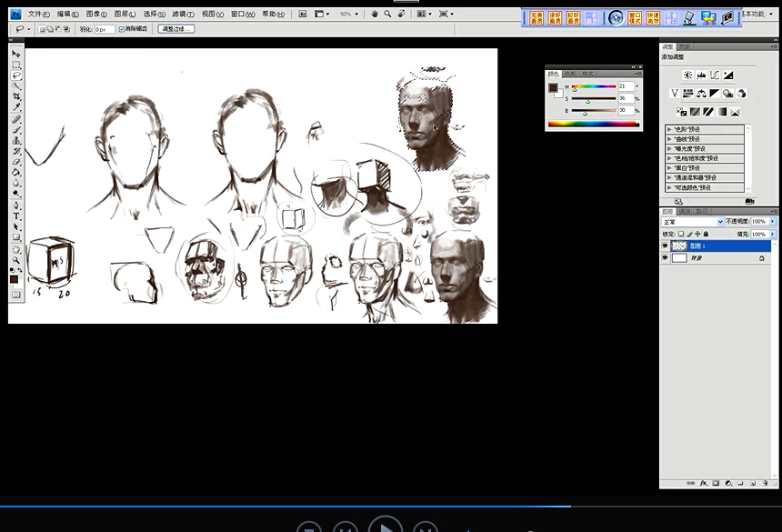The height and width of the screenshot is (532, 782).
Task: Select the Paint Bucket tool
Action: point(16,173)
